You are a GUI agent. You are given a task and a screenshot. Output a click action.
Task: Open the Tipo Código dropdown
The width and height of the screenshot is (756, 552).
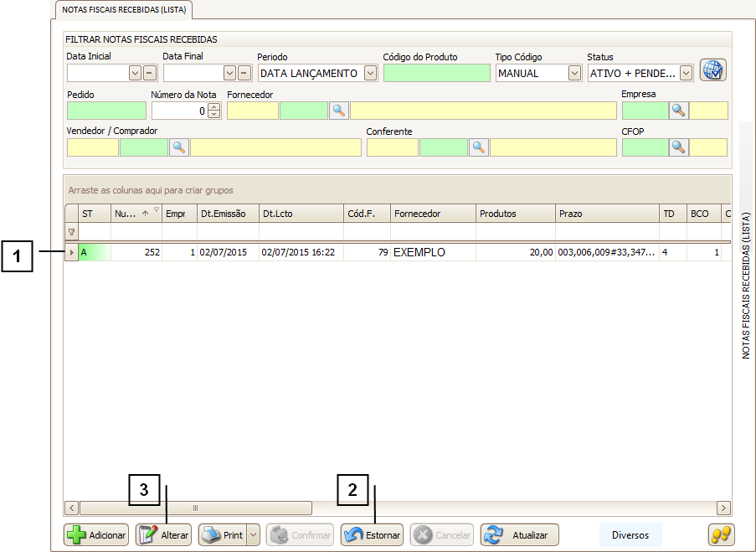coord(574,73)
